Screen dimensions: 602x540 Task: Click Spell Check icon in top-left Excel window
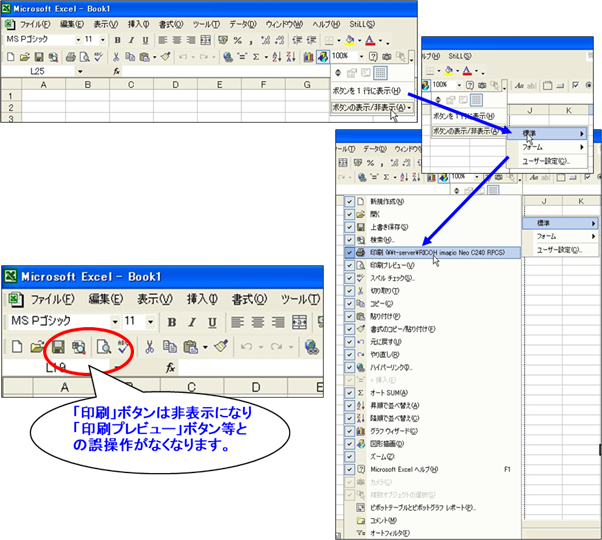98,57
